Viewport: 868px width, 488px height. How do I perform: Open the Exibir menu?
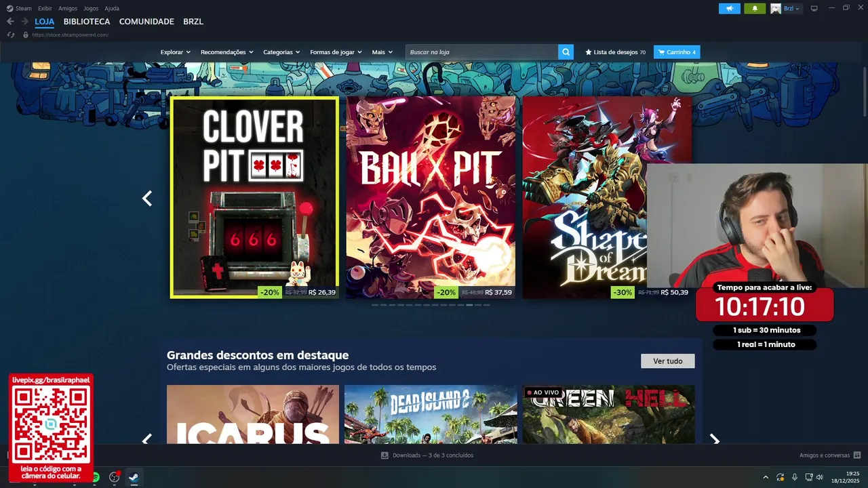[45, 8]
